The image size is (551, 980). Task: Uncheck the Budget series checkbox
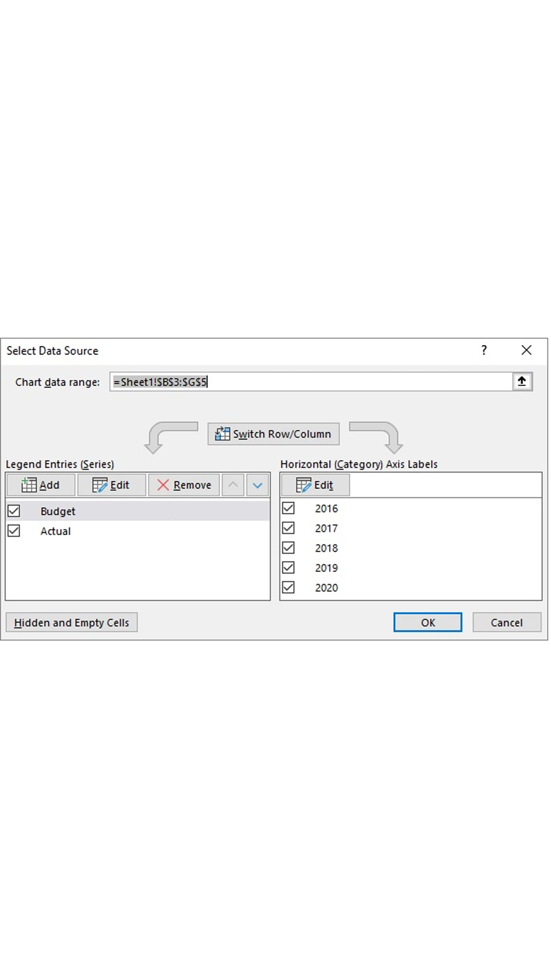pyautogui.click(x=14, y=511)
